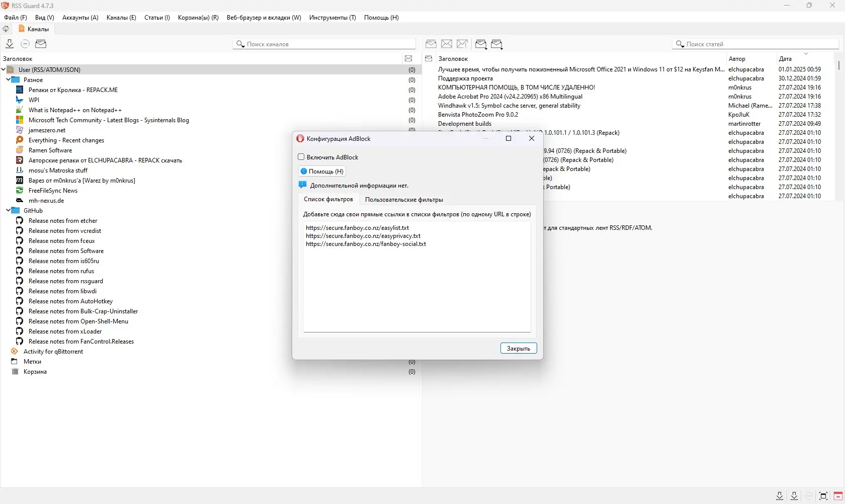The height and width of the screenshot is (504, 845).
Task: Click the Метки labels icon
Action: tap(15, 362)
